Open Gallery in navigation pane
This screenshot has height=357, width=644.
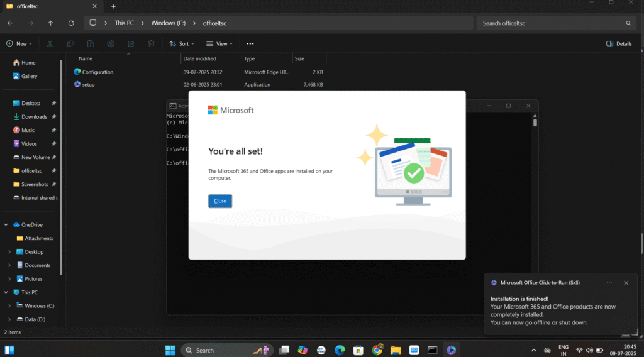[x=25, y=76]
